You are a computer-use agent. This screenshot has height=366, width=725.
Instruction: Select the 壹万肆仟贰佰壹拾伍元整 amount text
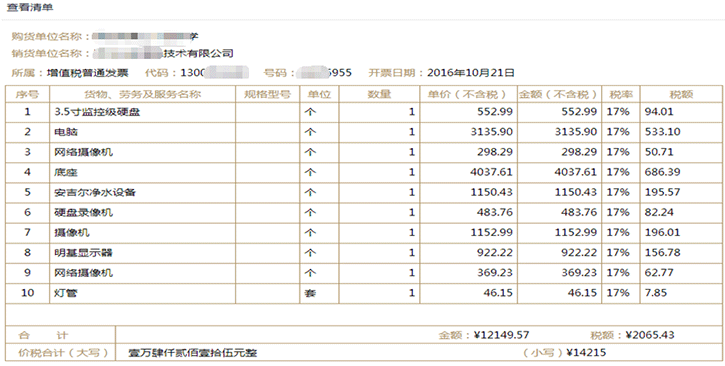coord(193,354)
